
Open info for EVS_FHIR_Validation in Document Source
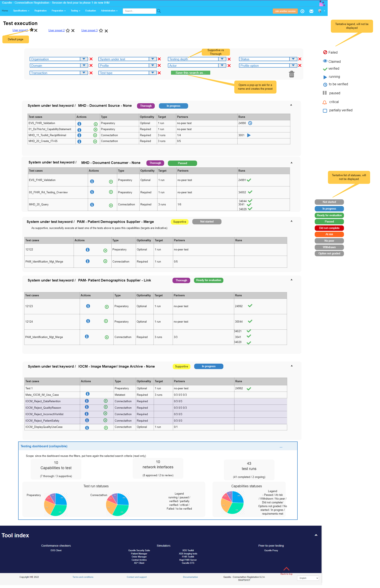[79, 124]
